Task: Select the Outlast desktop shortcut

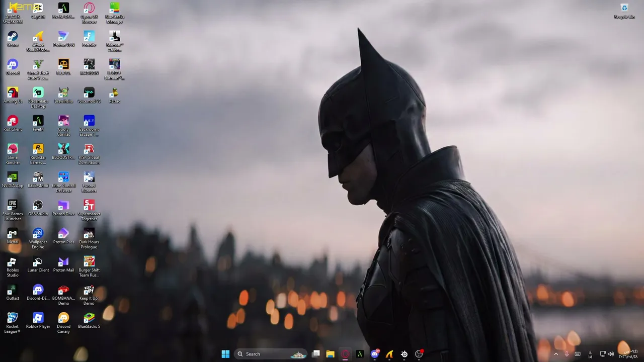Action: pyautogui.click(x=13, y=293)
